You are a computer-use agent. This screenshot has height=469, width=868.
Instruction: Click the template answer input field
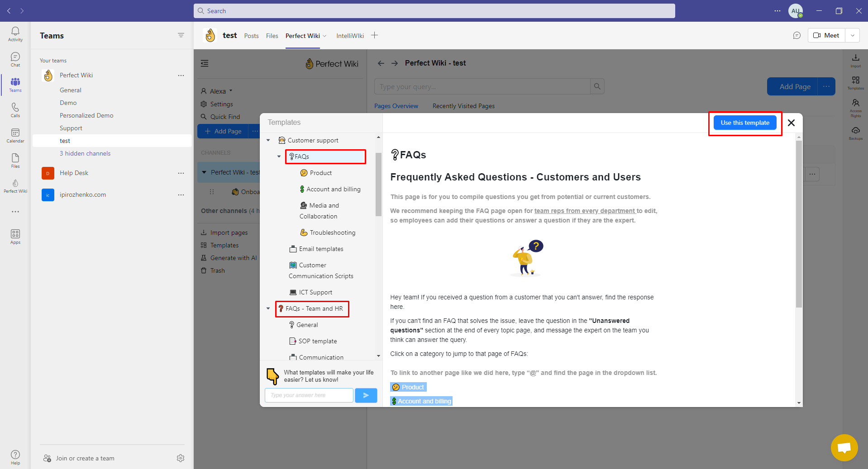click(x=309, y=395)
